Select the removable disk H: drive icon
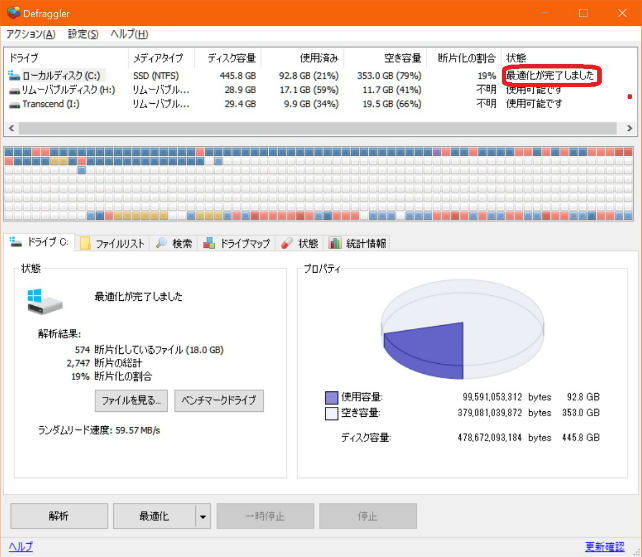Viewport: 642px width, 557px height. pos(14,90)
